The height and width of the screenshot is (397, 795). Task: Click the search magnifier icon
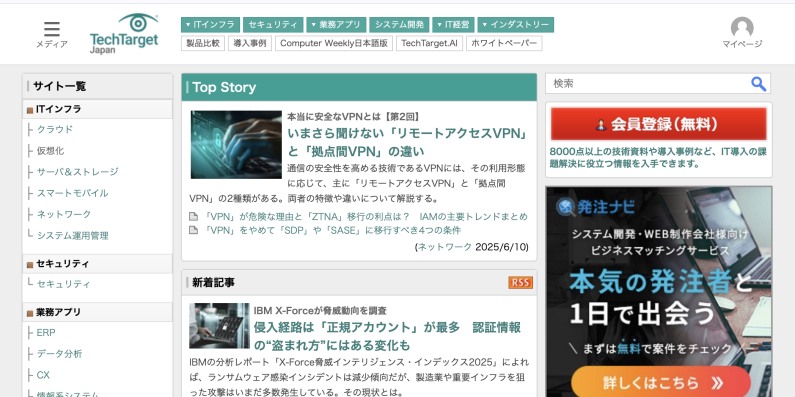click(x=758, y=84)
